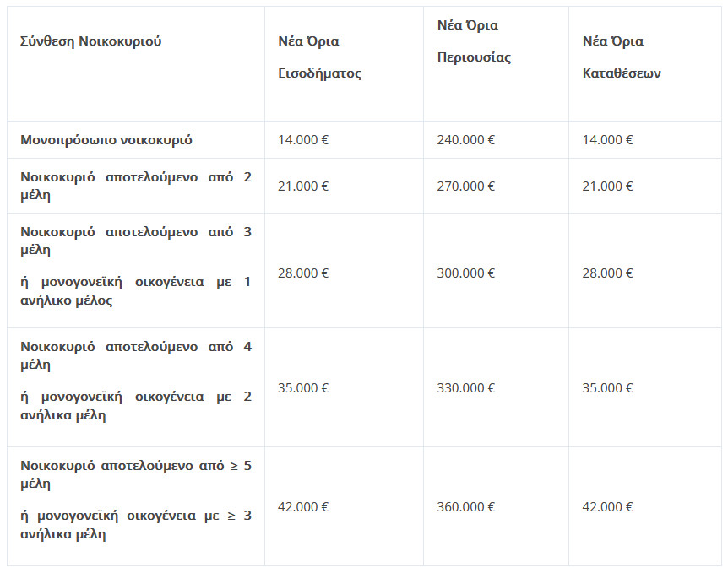Select the 4-member household row label
Image resolution: width=728 pixels, height=573 pixels.
point(135,381)
